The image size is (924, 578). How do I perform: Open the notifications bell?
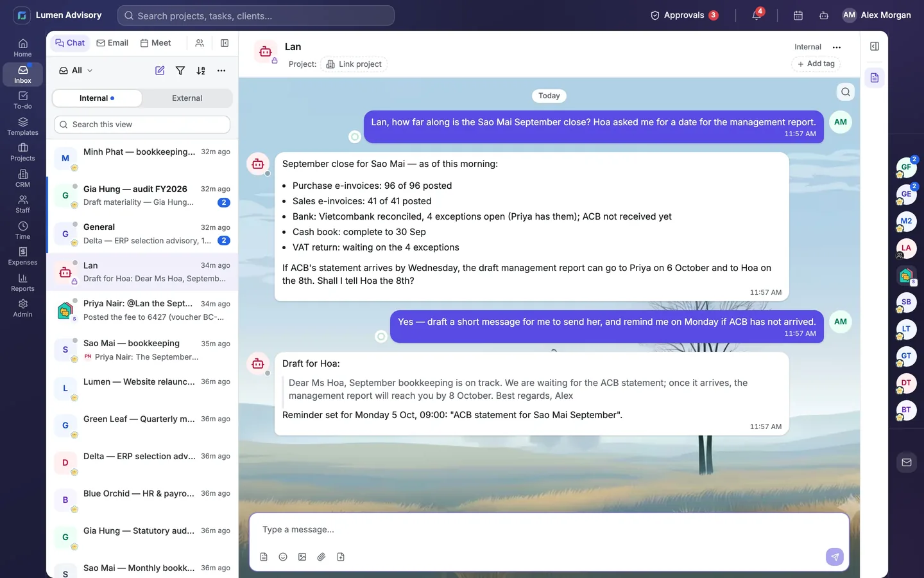point(757,15)
